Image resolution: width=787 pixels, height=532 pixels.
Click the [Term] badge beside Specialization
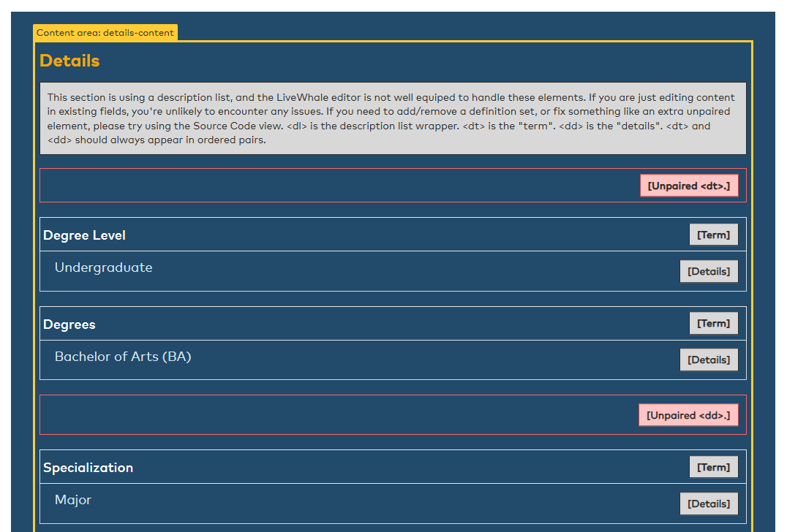pyautogui.click(x=713, y=467)
